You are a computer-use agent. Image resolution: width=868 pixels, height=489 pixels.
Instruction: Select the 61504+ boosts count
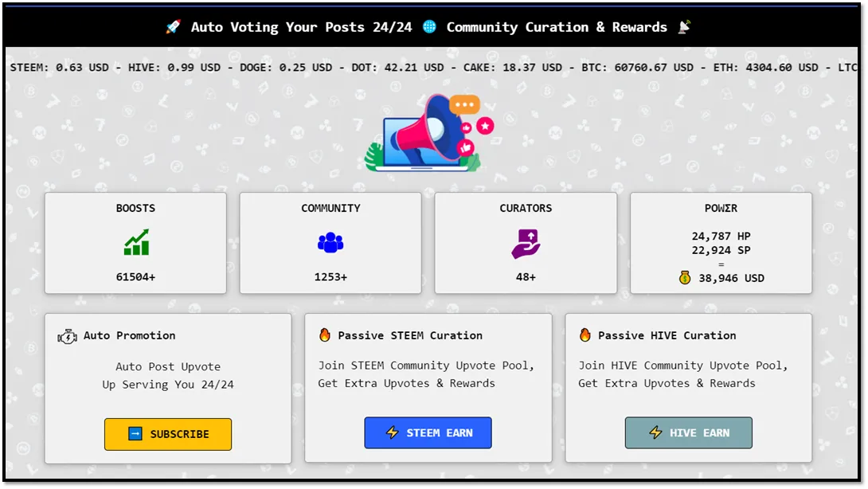[135, 277]
